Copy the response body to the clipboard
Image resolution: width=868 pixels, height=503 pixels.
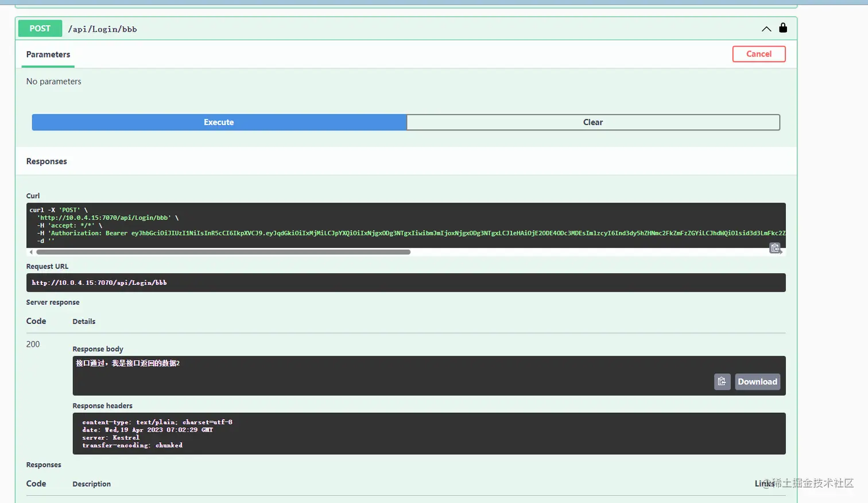[x=722, y=382]
